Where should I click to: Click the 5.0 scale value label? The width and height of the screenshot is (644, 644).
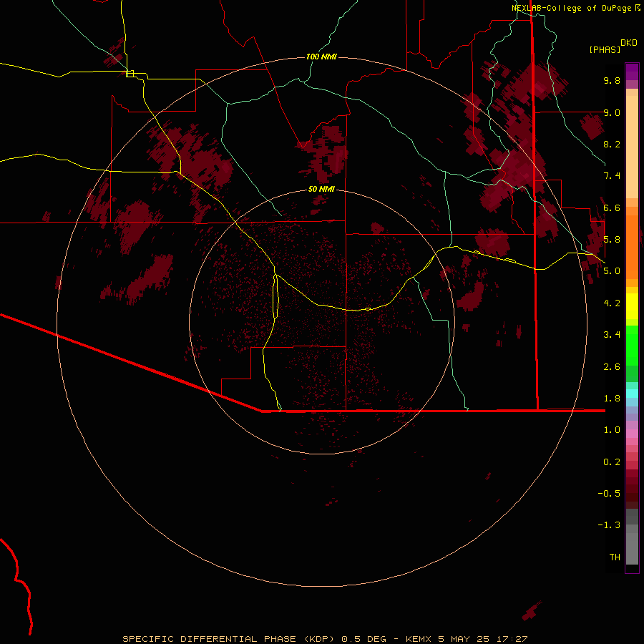612,271
